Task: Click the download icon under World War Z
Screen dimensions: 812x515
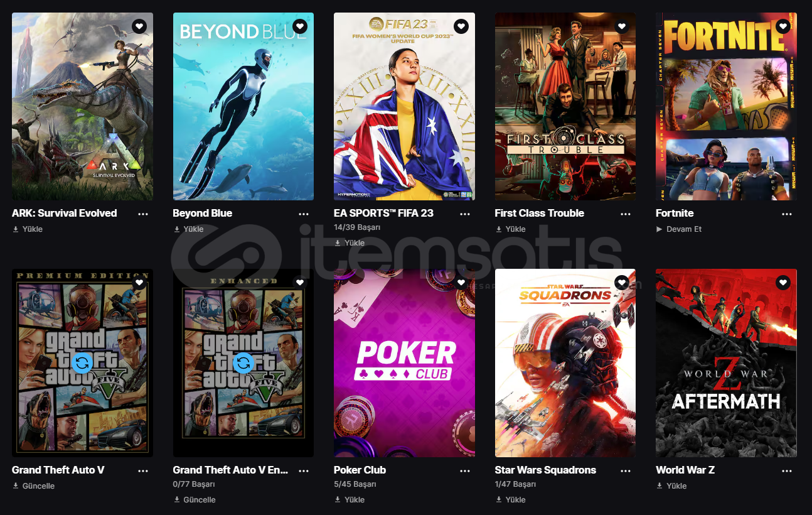Action: tap(659, 486)
